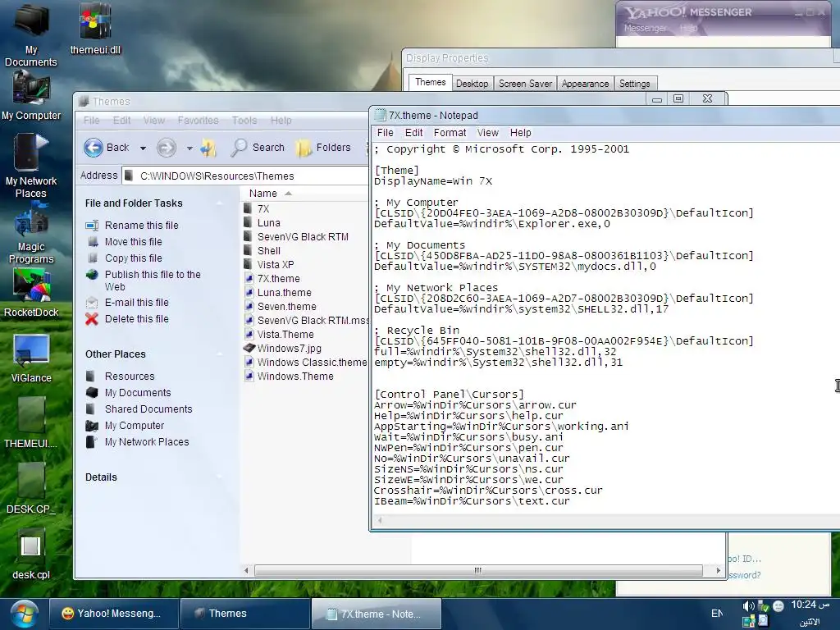Select the themeui.dll desktop icon

click(95, 30)
